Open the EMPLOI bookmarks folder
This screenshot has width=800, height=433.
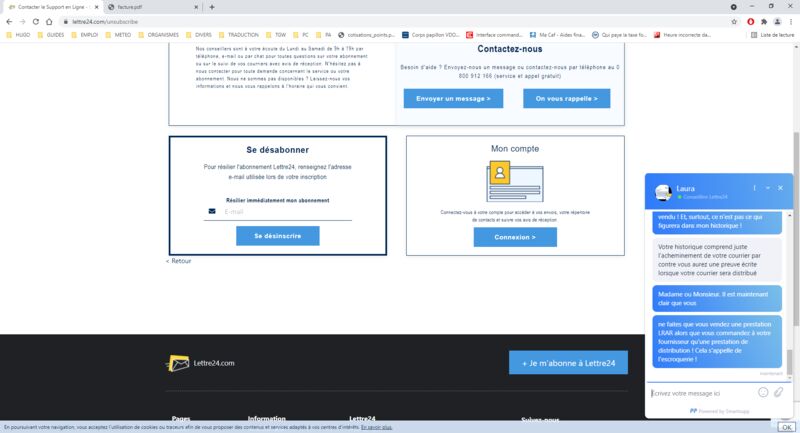click(85, 35)
